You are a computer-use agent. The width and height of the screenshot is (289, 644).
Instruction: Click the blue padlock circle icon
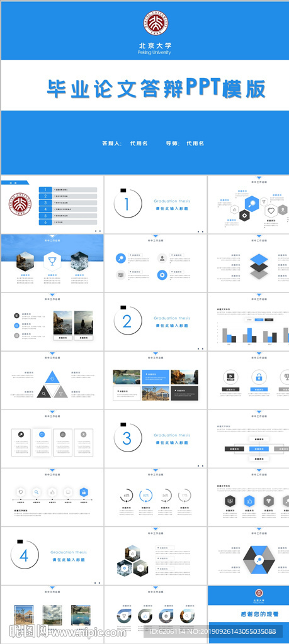coord(259,377)
